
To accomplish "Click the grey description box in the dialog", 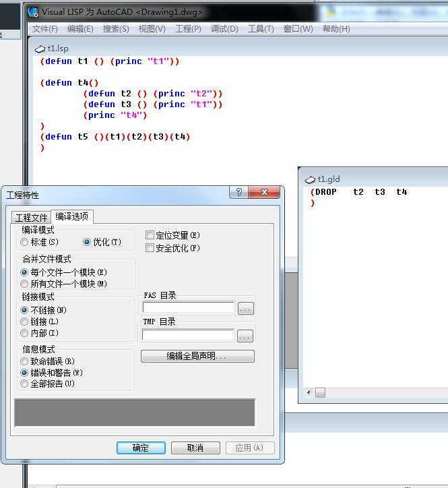I will (x=135, y=413).
